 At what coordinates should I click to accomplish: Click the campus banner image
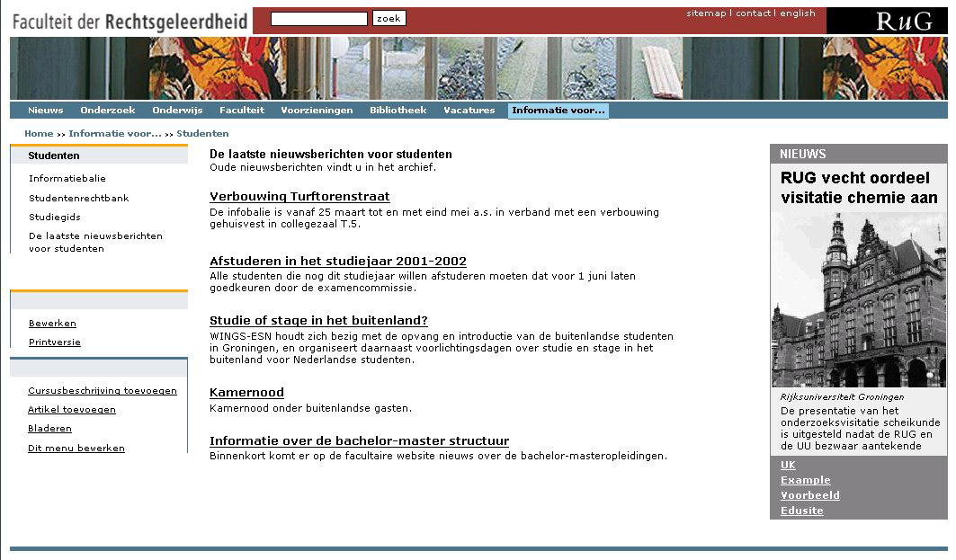point(478,68)
